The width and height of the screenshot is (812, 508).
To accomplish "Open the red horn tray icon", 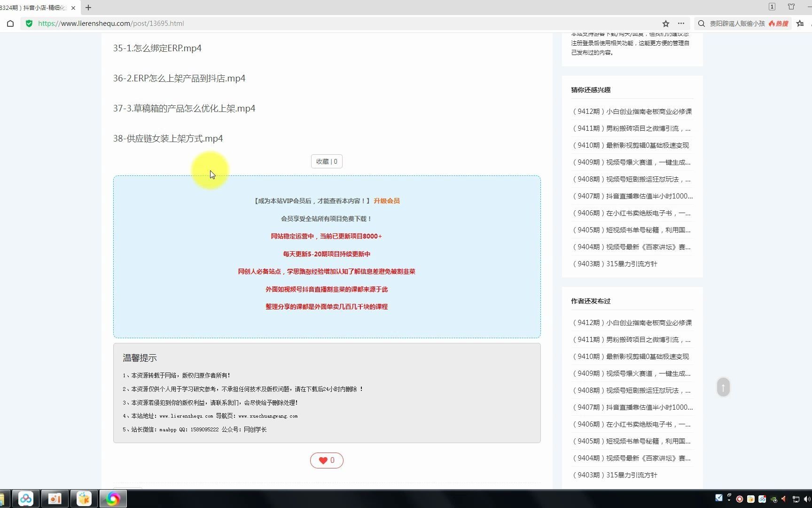I will pyautogui.click(x=784, y=500).
